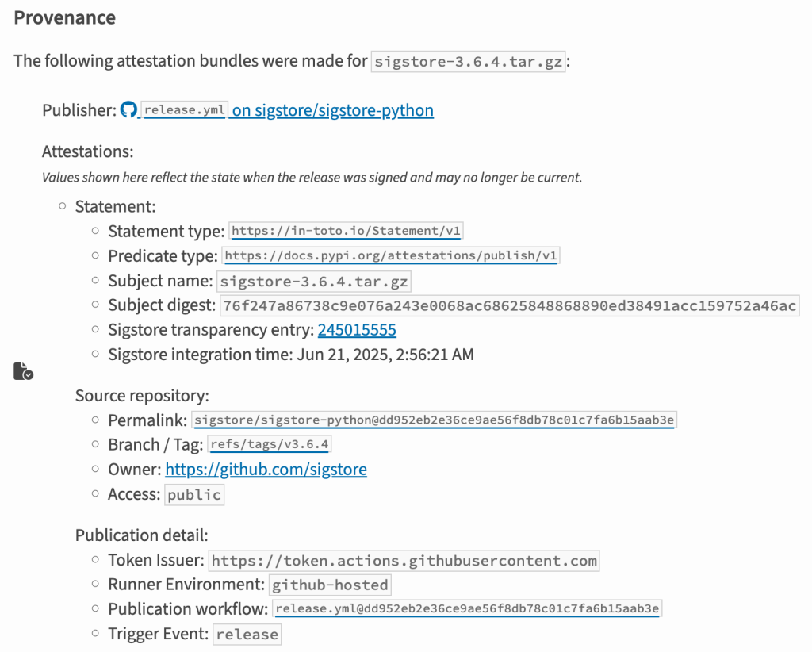812x652 pixels.
Task: Click the Subject name sigstore-3.6.4.tar.gz value
Action: point(313,282)
